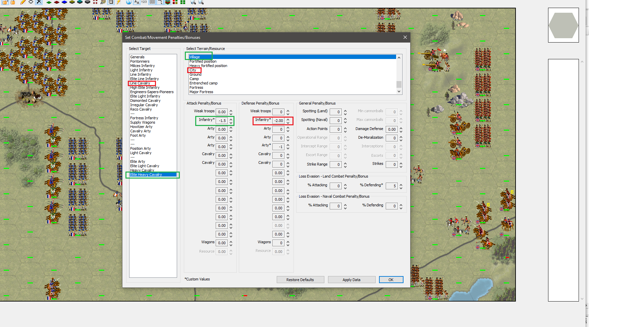Increase the % Defending land evasion value
644x327 pixels.
[x=401, y=184]
